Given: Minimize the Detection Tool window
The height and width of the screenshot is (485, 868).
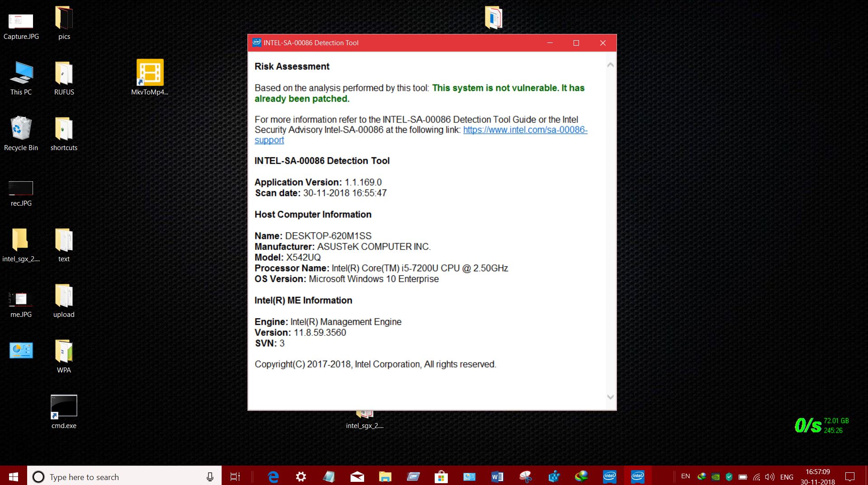Looking at the screenshot, I should pyautogui.click(x=550, y=42).
